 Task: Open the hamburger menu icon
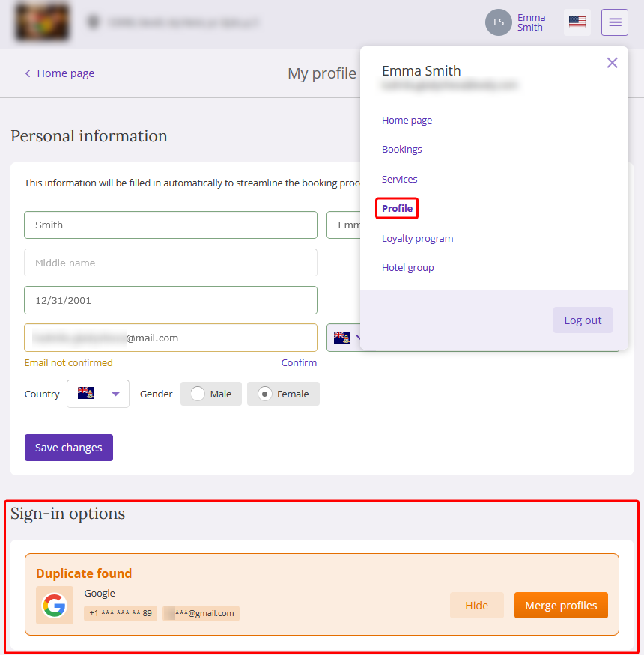coord(614,22)
